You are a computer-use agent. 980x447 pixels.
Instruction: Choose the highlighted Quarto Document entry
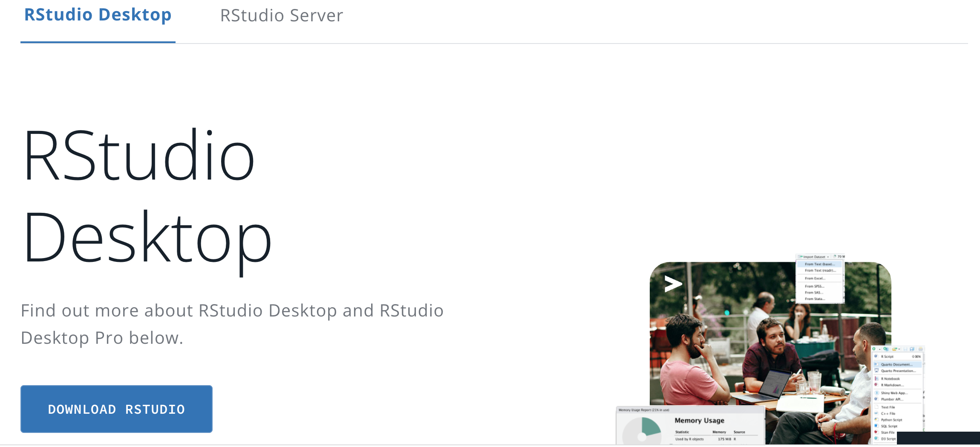pos(897,364)
